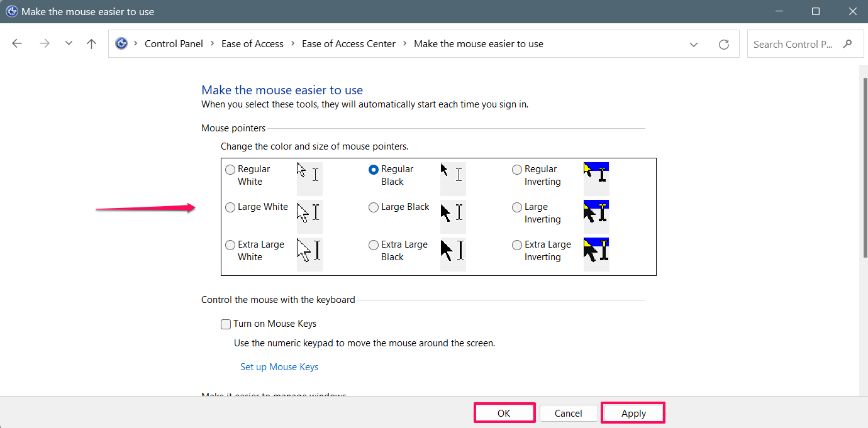Minimize the window
The image size is (868, 428).
click(780, 11)
